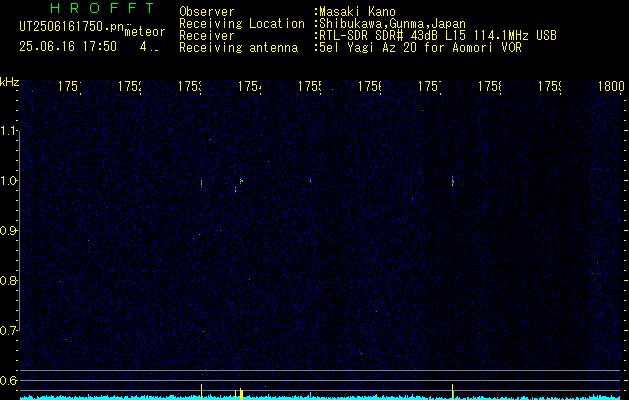Image resolution: width=629 pixels, height=400 pixels.
Task: Click the 1757 time axis label
Action: tap(430, 86)
